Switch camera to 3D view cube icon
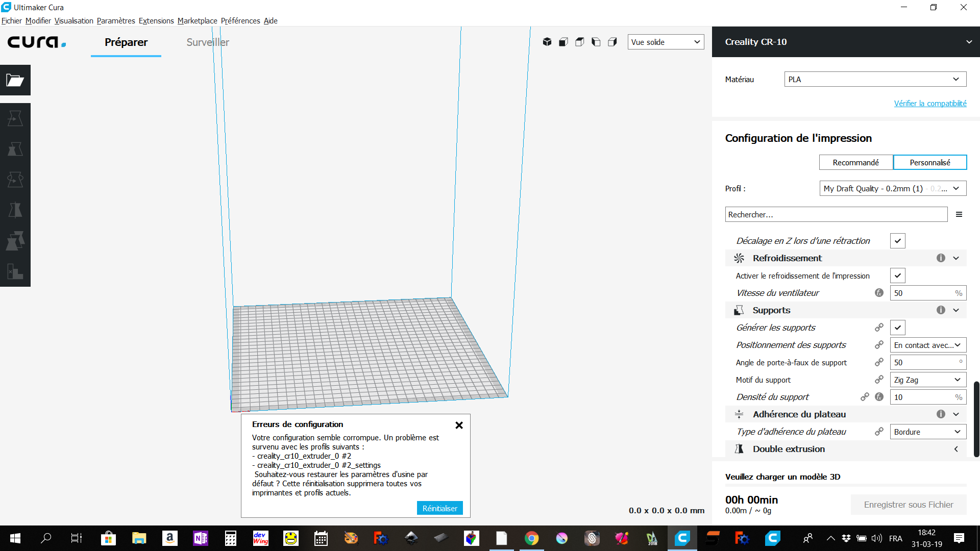Viewport: 980px width, 551px height. click(x=547, y=42)
